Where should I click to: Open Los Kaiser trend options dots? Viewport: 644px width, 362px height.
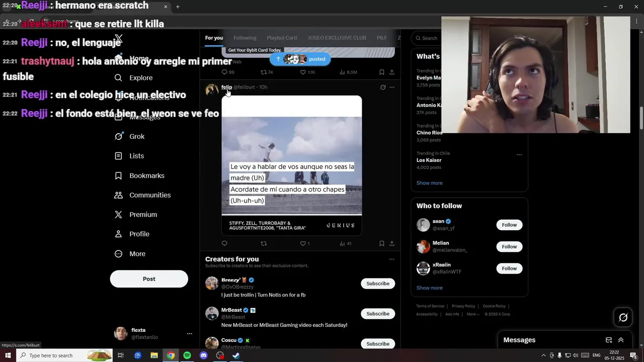519,154
